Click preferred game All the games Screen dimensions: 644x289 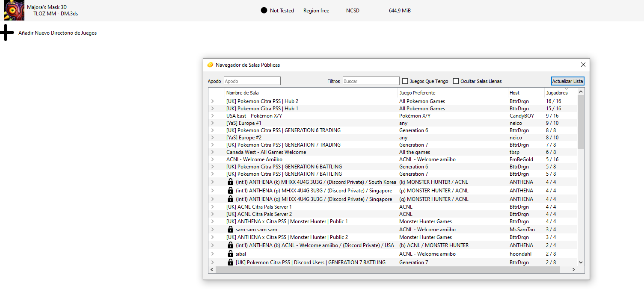coord(415,152)
